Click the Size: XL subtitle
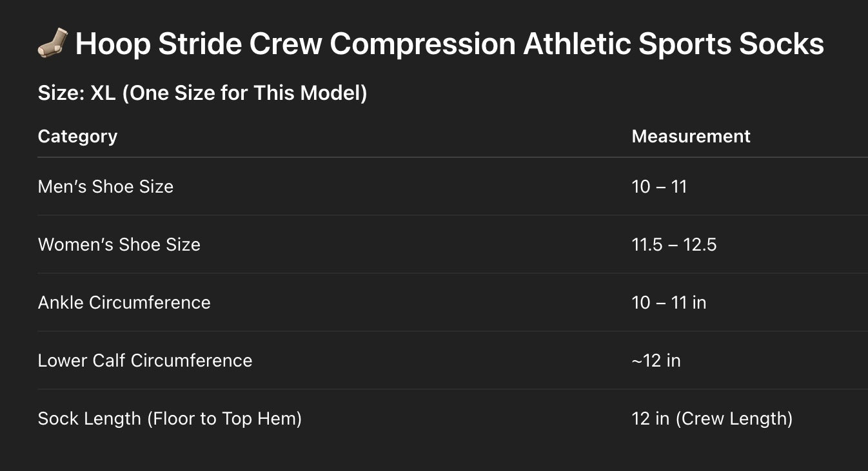Viewport: 868px width, 471px height. pos(202,93)
